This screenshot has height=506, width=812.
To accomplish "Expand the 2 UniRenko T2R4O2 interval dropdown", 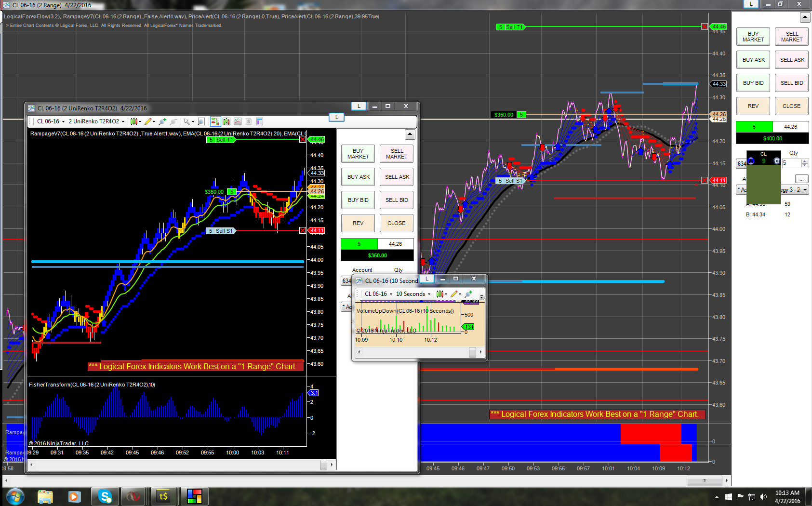I will coord(96,121).
